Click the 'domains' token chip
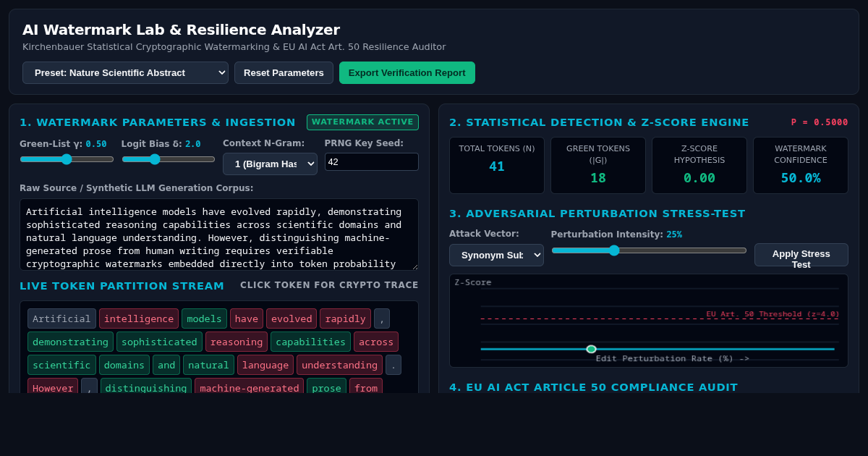This screenshot has width=868, height=456. (124, 365)
